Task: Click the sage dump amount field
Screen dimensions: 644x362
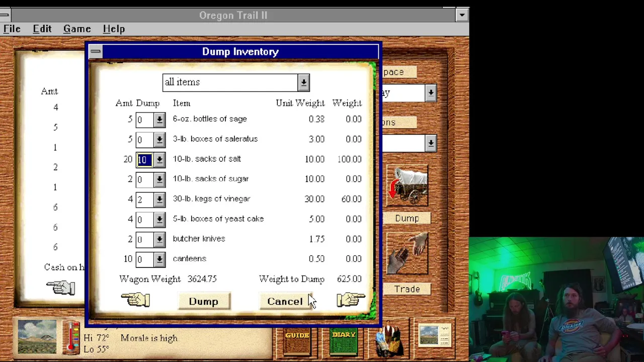Action: pyautogui.click(x=144, y=120)
